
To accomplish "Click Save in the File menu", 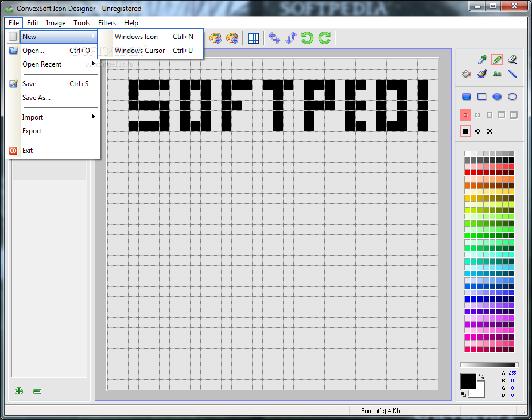I will tap(54, 83).
